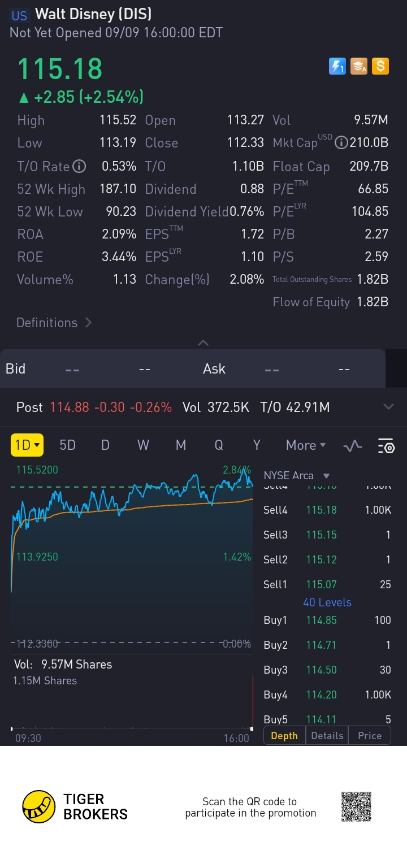
Task: Open the chart indicator waveform icon
Action: click(x=353, y=446)
